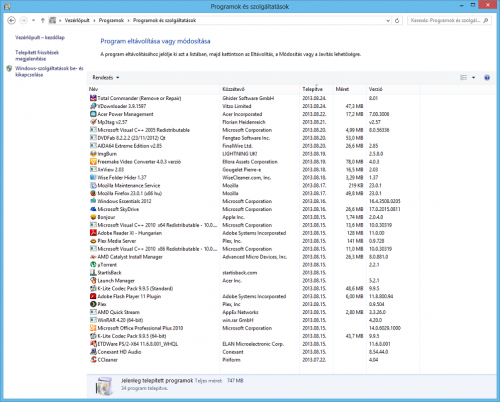500x402 pixels.
Task: Go back with the back arrow button
Action: (x=11, y=20)
